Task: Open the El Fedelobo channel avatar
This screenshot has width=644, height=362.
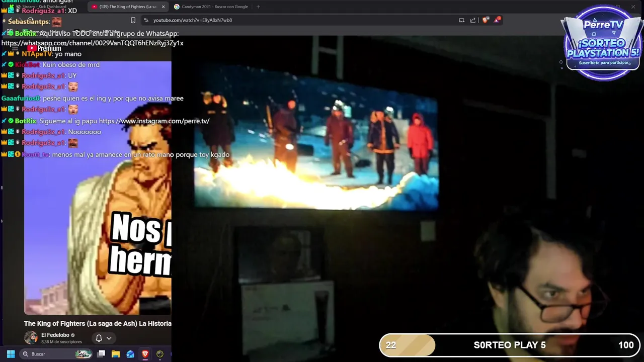Action: click(x=31, y=337)
